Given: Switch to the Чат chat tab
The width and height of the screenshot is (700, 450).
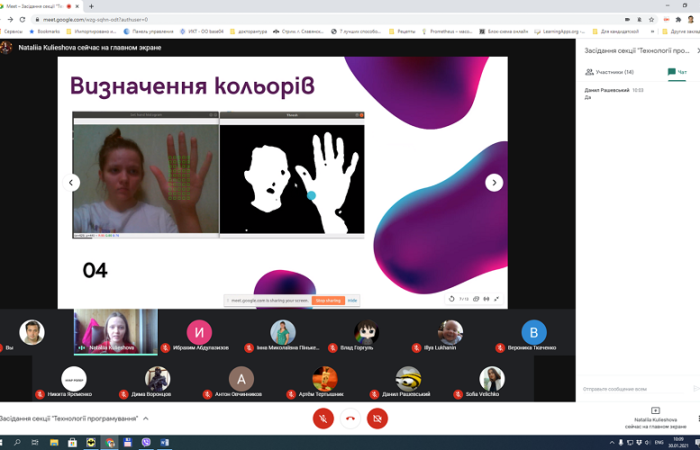Looking at the screenshot, I should (677, 72).
